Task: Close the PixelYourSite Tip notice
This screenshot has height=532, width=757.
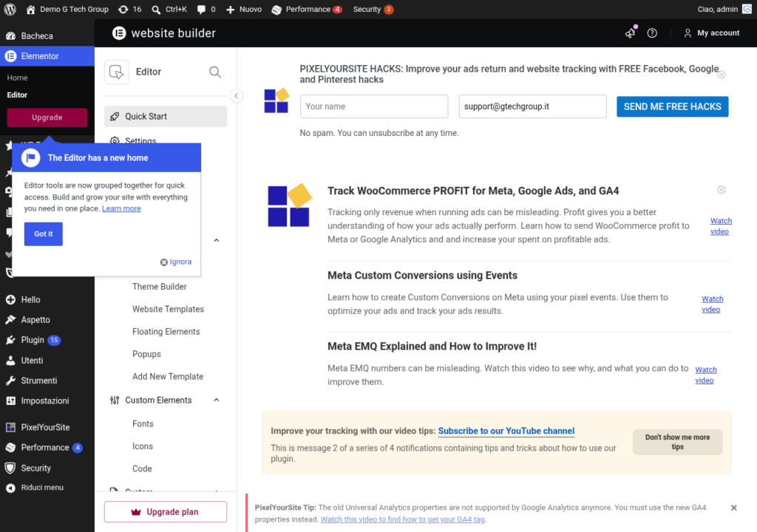Action: (734, 508)
